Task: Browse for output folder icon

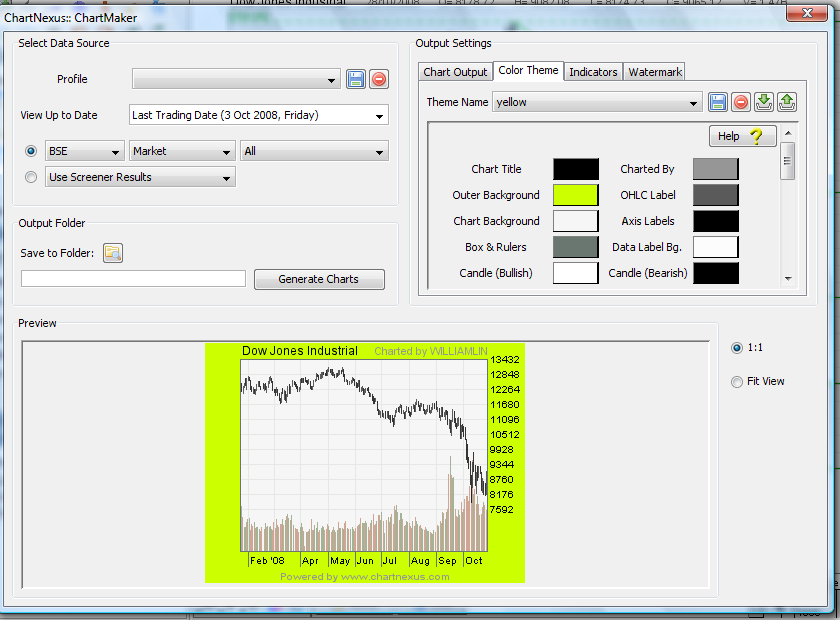Action: coord(112,253)
